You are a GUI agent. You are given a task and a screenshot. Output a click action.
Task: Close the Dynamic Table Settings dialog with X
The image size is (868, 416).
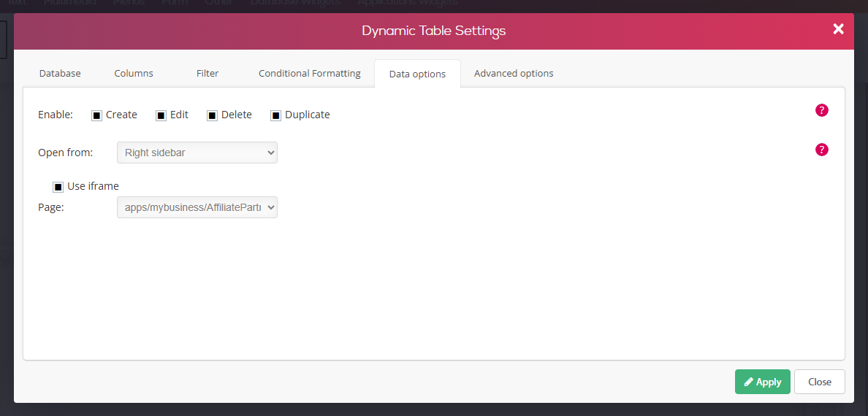[x=838, y=29]
